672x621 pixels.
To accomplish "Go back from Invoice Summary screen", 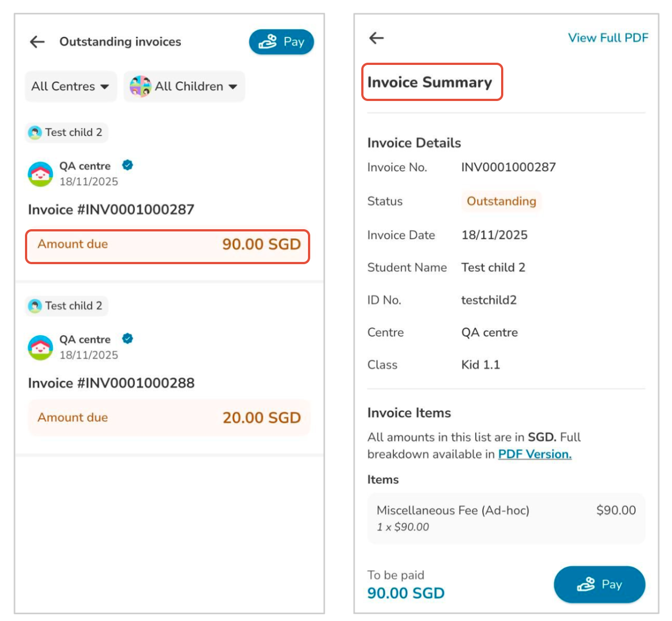I will pyautogui.click(x=377, y=38).
